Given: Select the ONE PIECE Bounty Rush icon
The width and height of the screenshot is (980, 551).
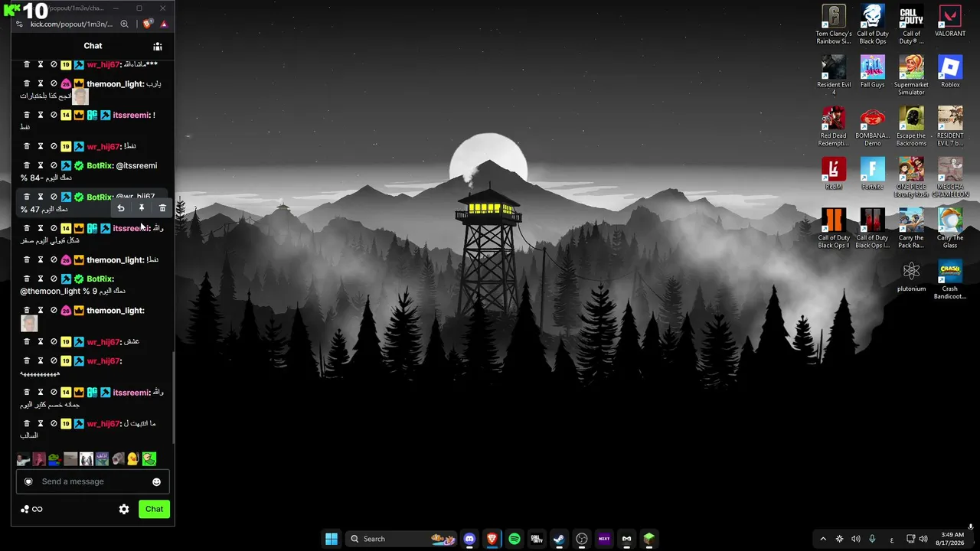Looking at the screenshot, I should [x=911, y=178].
